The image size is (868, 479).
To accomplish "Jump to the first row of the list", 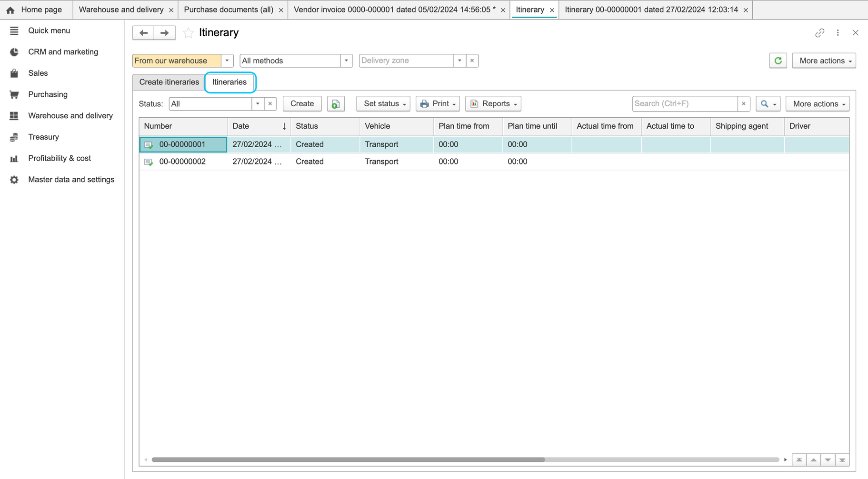I will pos(799,460).
